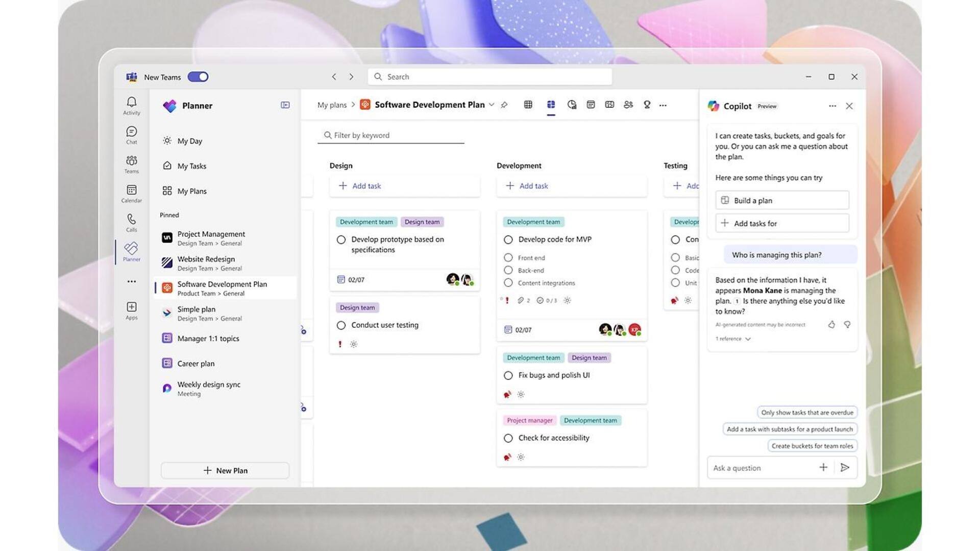Open more plan options ellipsis
This screenshot has height=551, width=980.
coord(663,105)
